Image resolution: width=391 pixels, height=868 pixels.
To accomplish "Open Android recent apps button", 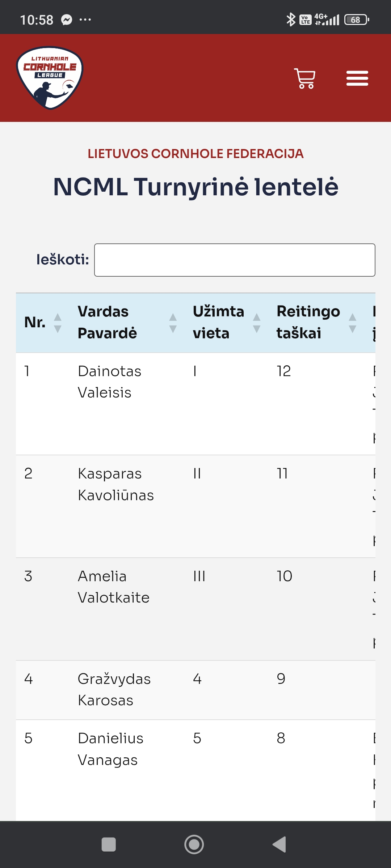I will tap(109, 845).
